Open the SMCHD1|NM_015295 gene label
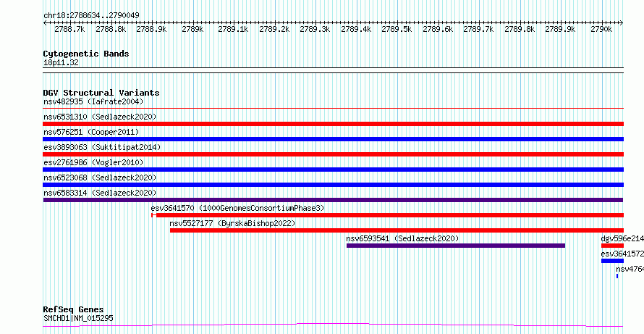This screenshot has height=334, width=644. (78, 318)
